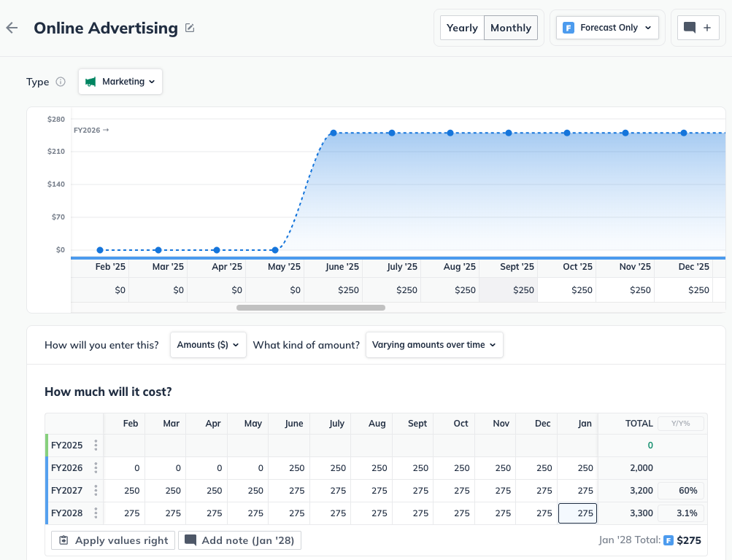Click the June '25 chart data point
The width and height of the screenshot is (732, 560).
[334, 133]
